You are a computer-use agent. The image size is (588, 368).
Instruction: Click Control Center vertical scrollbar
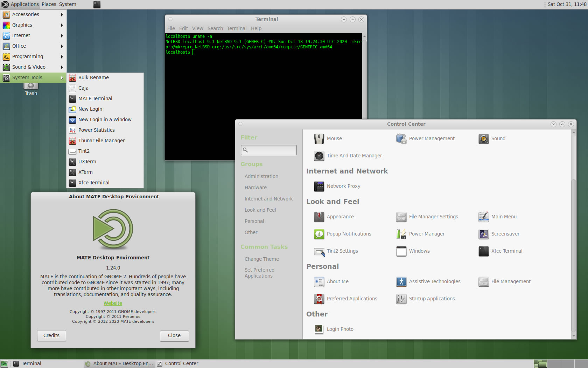(x=573, y=256)
